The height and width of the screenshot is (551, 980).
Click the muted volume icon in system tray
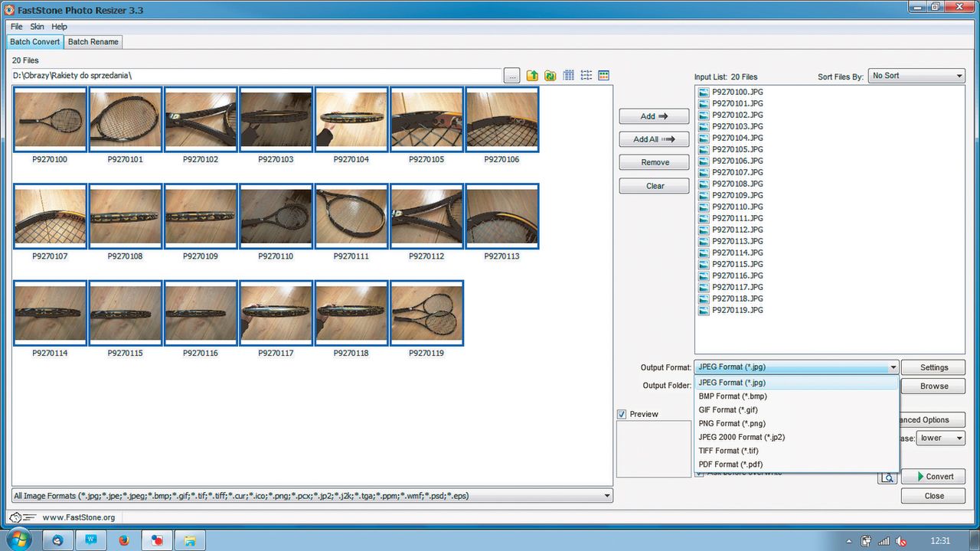point(902,541)
